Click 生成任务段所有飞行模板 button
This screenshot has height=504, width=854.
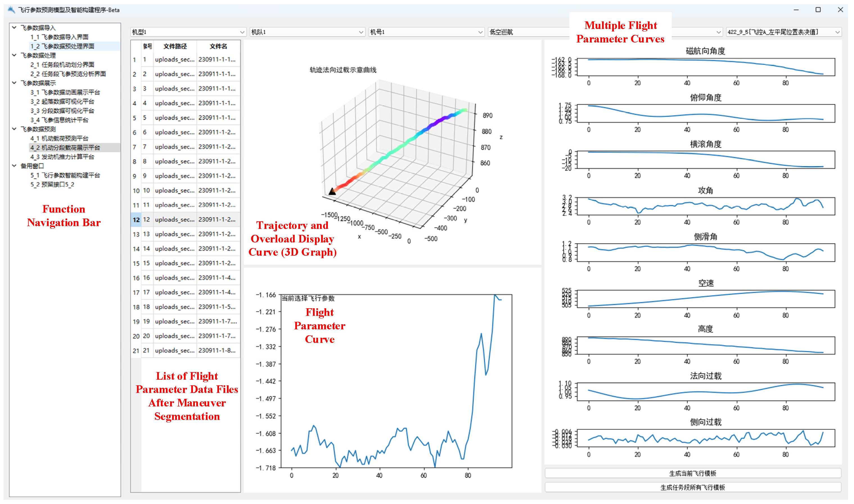click(692, 487)
